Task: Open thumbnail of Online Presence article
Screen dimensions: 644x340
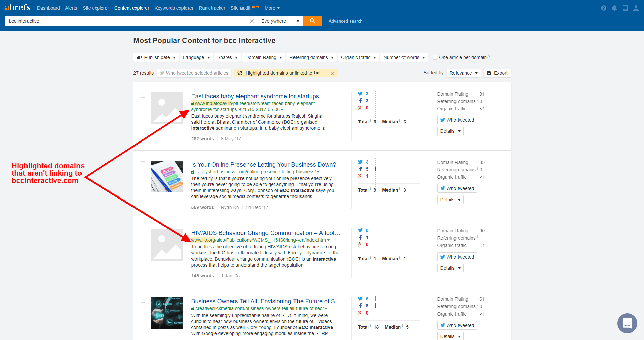Action: tap(167, 176)
